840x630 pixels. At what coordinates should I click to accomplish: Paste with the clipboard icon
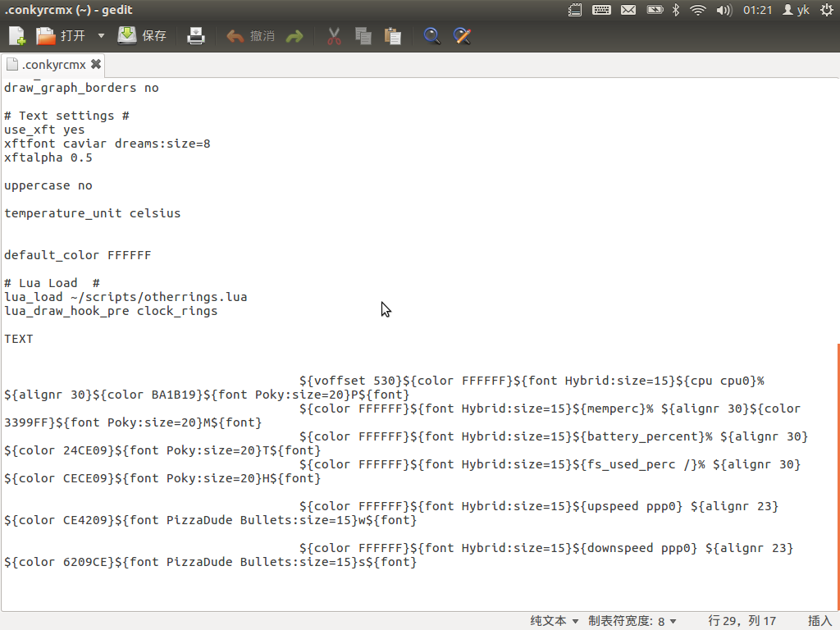point(393,36)
